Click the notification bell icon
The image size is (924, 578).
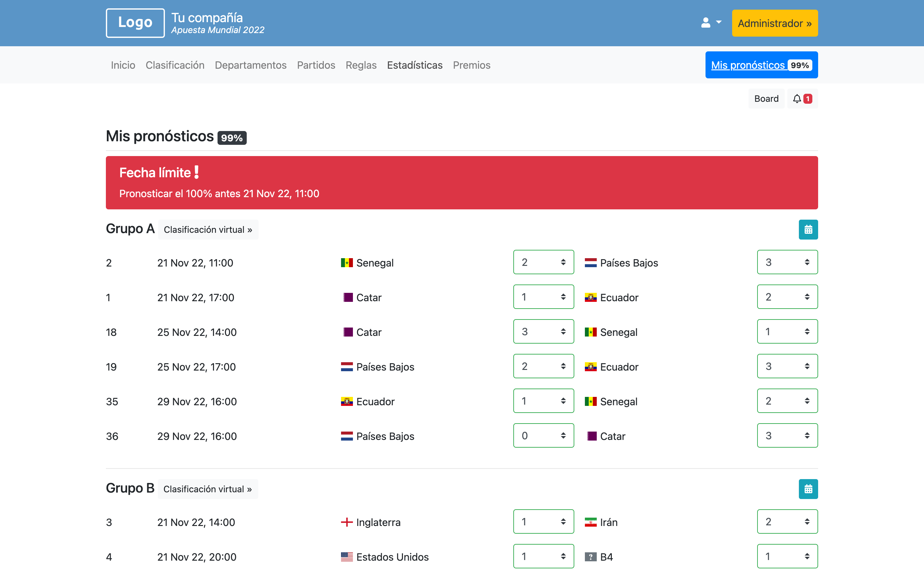[802, 99]
